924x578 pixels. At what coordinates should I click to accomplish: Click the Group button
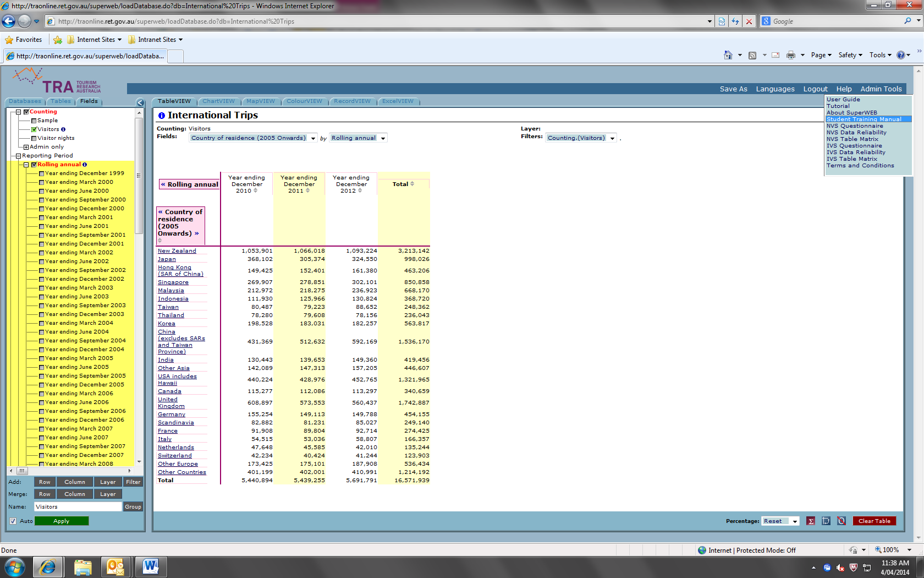point(133,507)
